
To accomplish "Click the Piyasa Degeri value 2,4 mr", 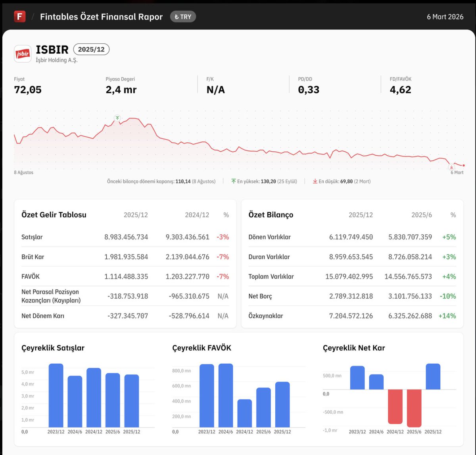I will [x=121, y=90].
